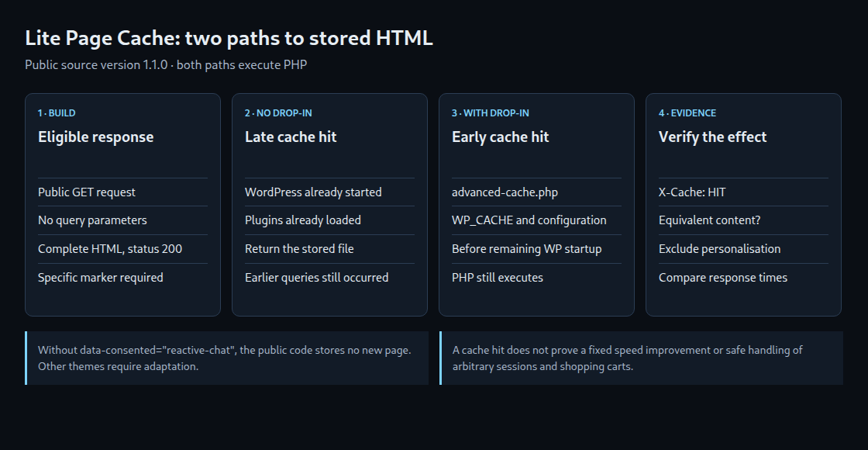The height and width of the screenshot is (450, 868).
Task: Select 'Before remaining WP startup' row
Action: tap(536, 249)
